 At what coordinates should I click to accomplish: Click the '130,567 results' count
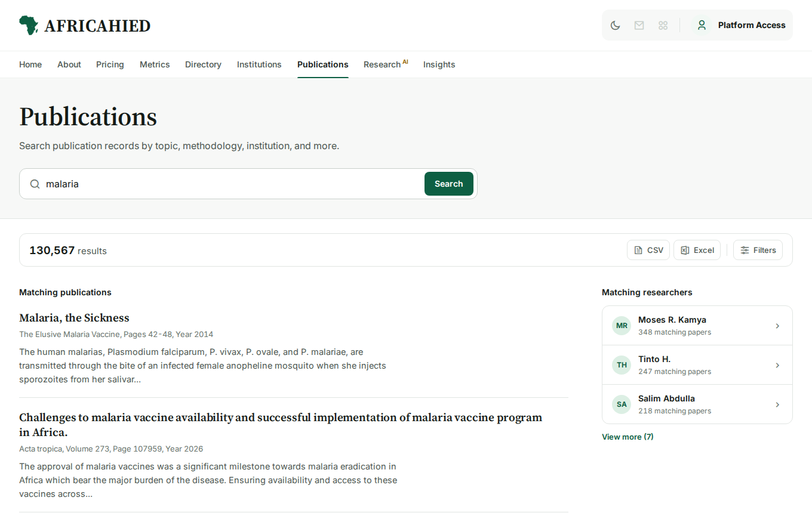click(68, 251)
